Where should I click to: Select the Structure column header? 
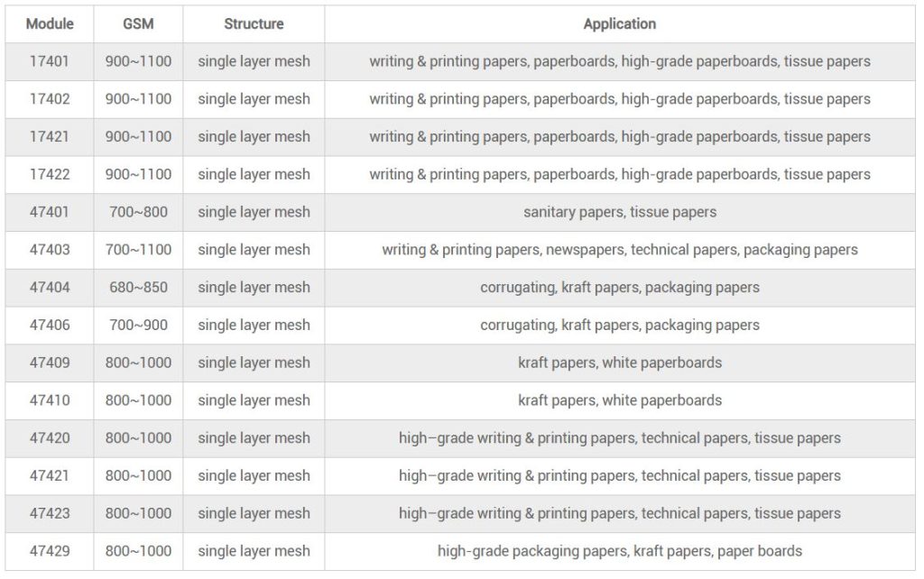(x=254, y=24)
